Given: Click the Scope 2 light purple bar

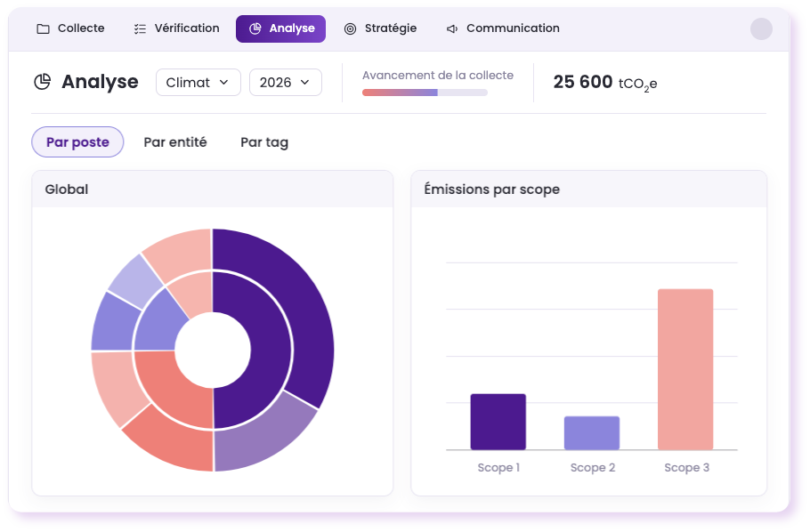Looking at the screenshot, I should [x=592, y=433].
